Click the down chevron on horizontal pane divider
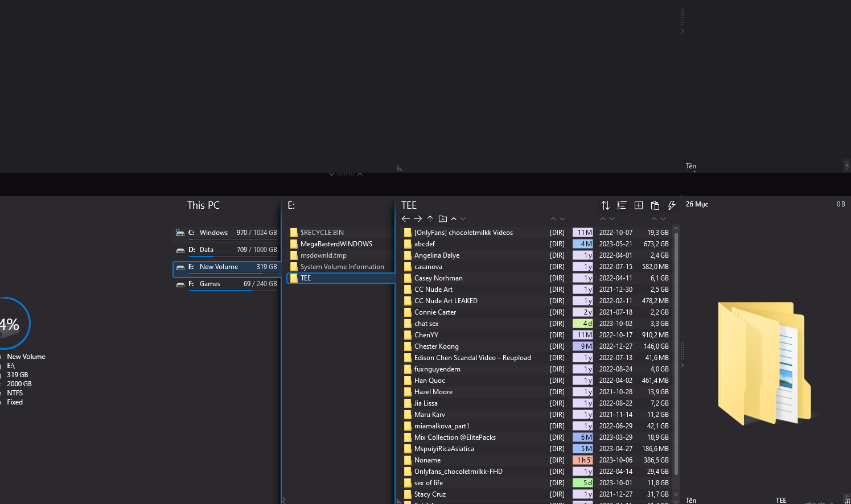Screen dimensions: 851x504 pyautogui.click(x=331, y=174)
